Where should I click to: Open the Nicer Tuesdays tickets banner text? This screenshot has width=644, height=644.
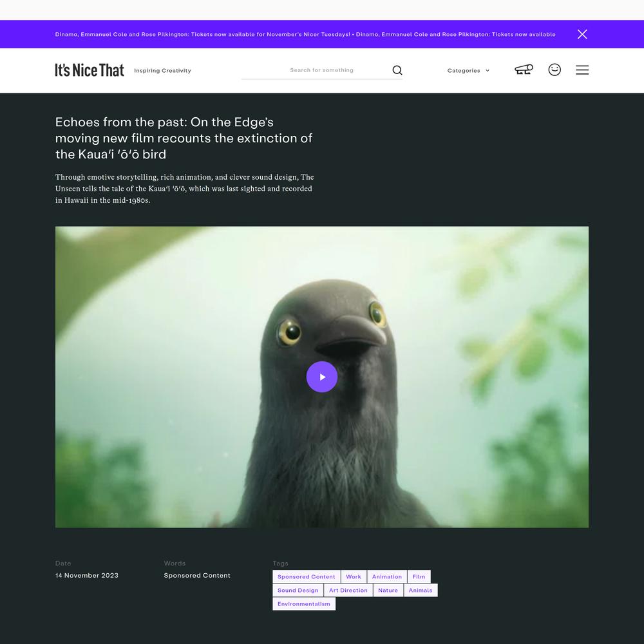click(x=305, y=35)
